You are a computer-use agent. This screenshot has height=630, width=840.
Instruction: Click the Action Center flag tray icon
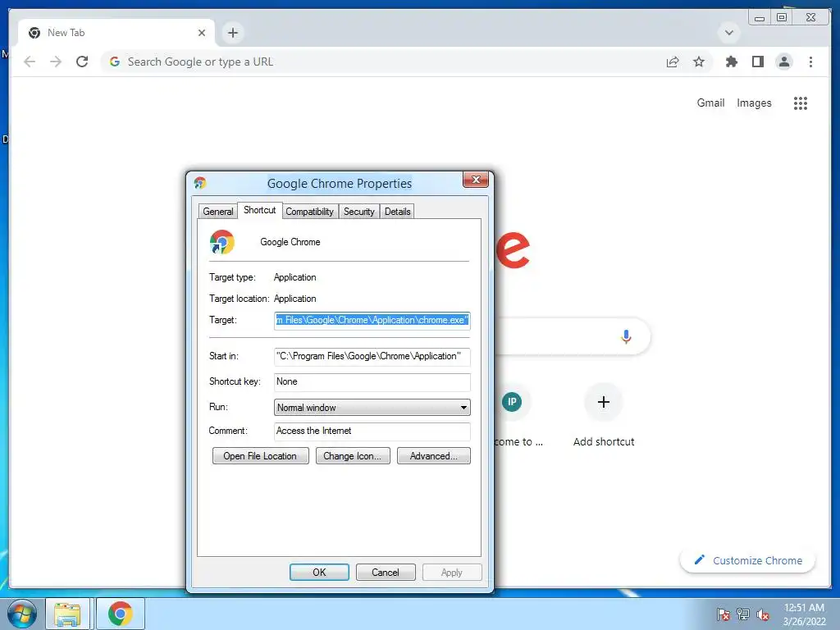(x=723, y=614)
